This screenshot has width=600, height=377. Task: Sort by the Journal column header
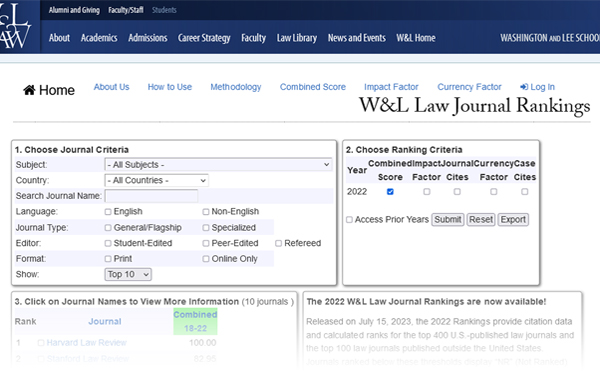point(105,322)
